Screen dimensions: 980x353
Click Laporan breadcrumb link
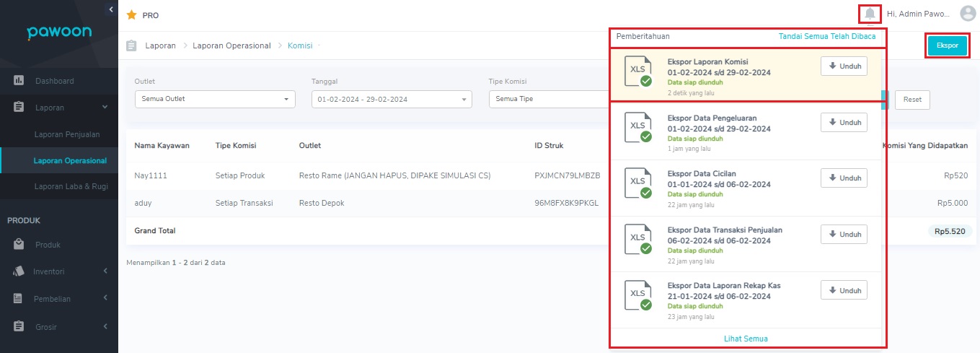[x=161, y=45]
